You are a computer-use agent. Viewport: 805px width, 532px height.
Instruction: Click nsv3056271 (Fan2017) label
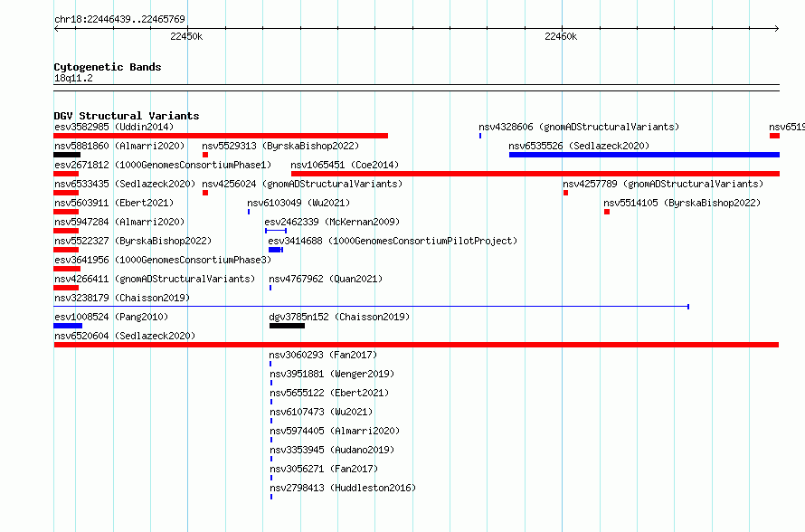pyautogui.click(x=324, y=469)
